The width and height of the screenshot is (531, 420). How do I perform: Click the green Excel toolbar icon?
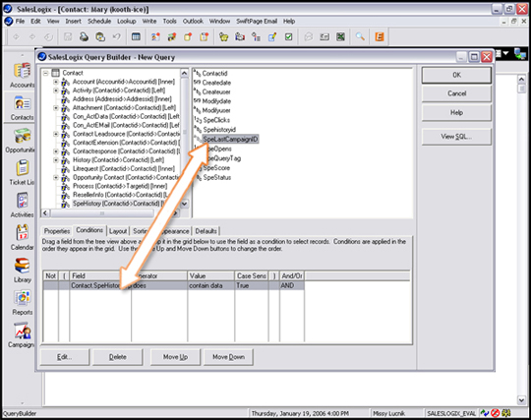[340, 36]
